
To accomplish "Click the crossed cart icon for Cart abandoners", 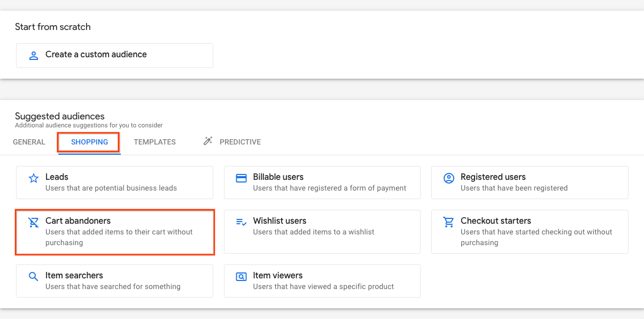I will click(x=34, y=222).
